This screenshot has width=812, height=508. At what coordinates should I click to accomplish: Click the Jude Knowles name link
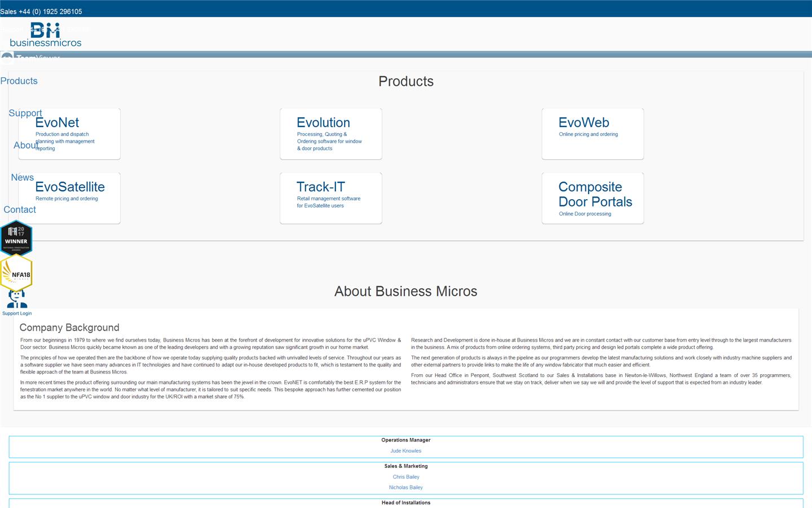click(406, 451)
